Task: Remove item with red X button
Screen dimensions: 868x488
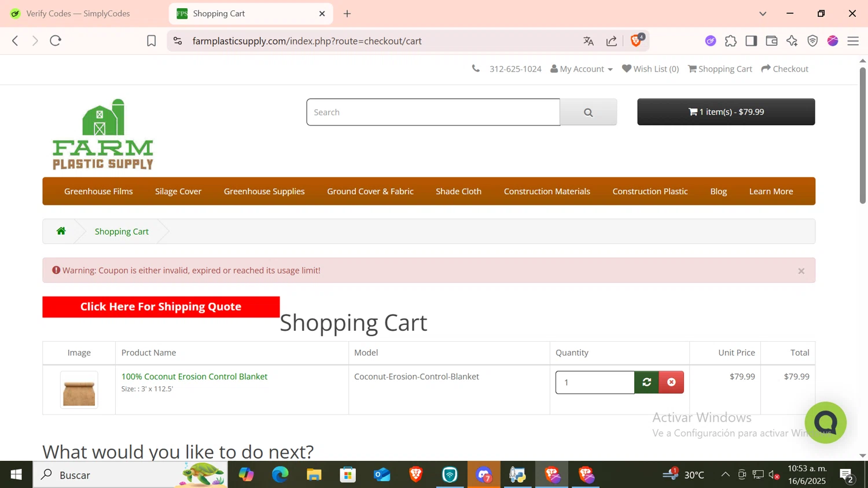Action: tap(671, 382)
